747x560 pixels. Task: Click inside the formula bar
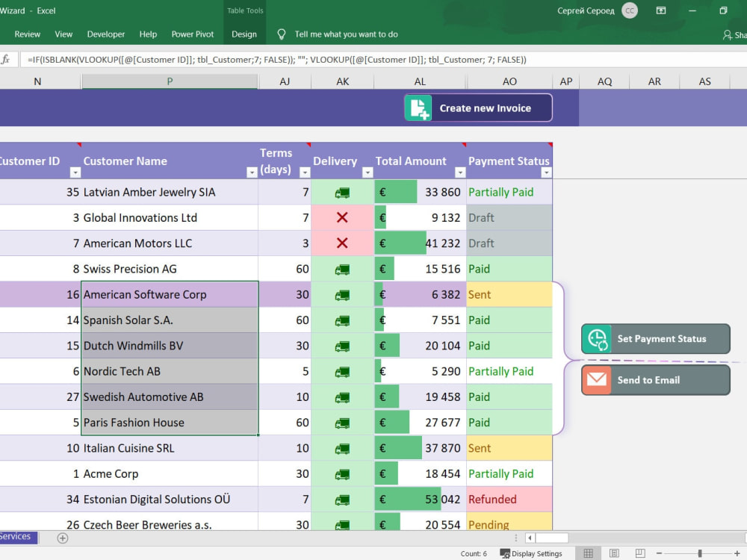381,60
